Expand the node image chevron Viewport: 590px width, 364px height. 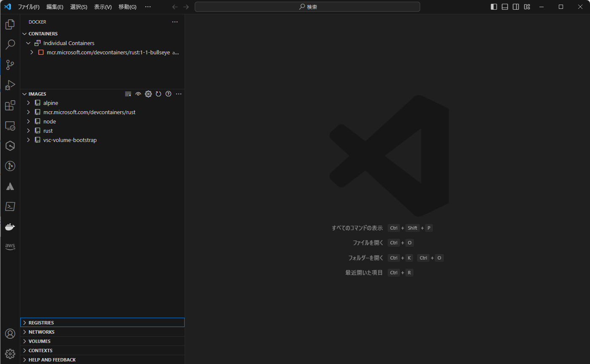coord(28,121)
